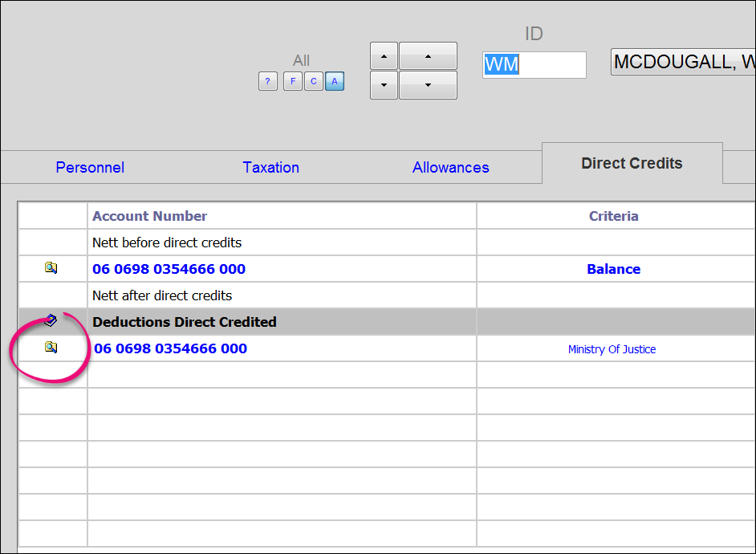
Task: Switch to the Taxation tab
Action: pos(270,167)
